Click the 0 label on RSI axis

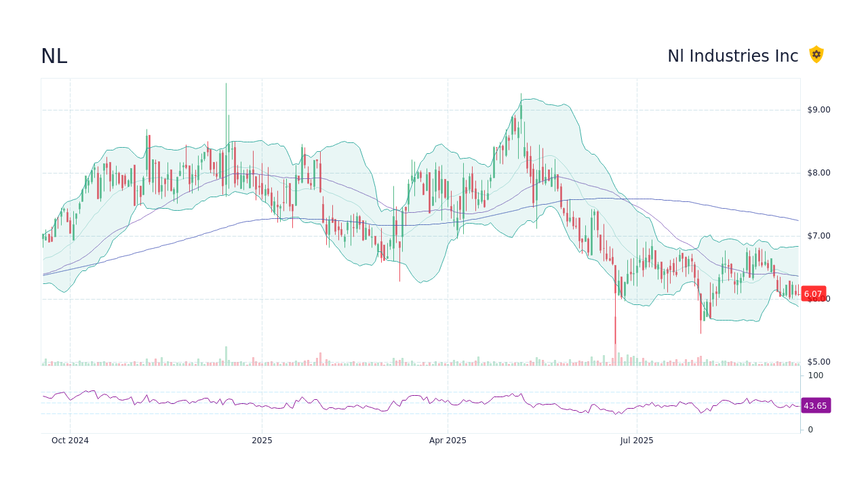click(810, 430)
